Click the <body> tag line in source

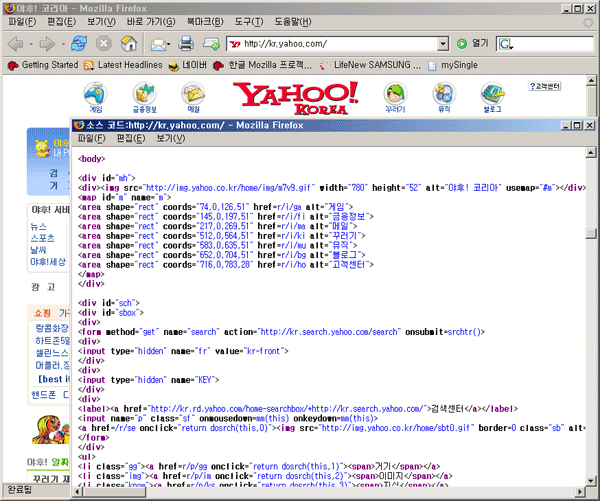[x=91, y=159]
